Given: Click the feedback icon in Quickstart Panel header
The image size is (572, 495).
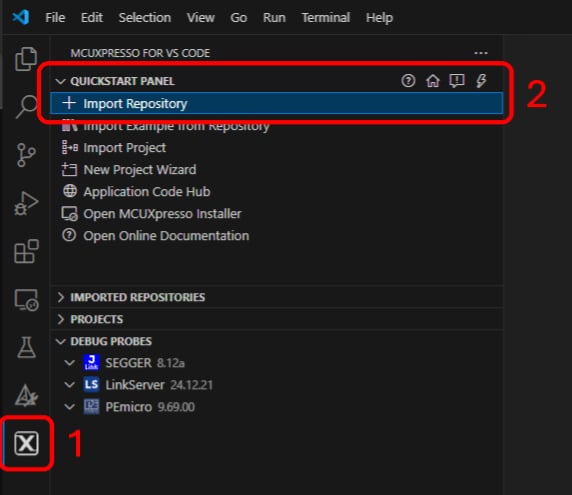Looking at the screenshot, I should tap(457, 81).
